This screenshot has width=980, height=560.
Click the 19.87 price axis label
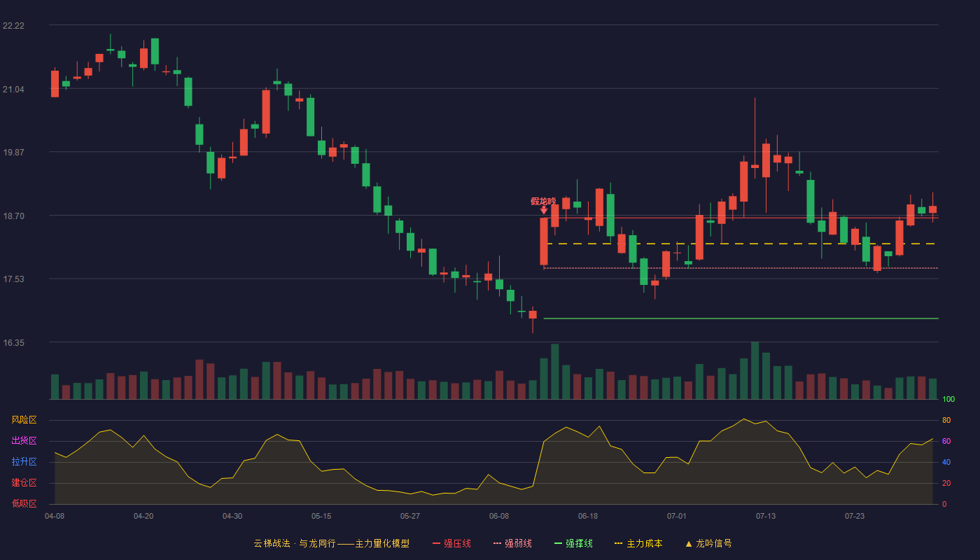13,153
